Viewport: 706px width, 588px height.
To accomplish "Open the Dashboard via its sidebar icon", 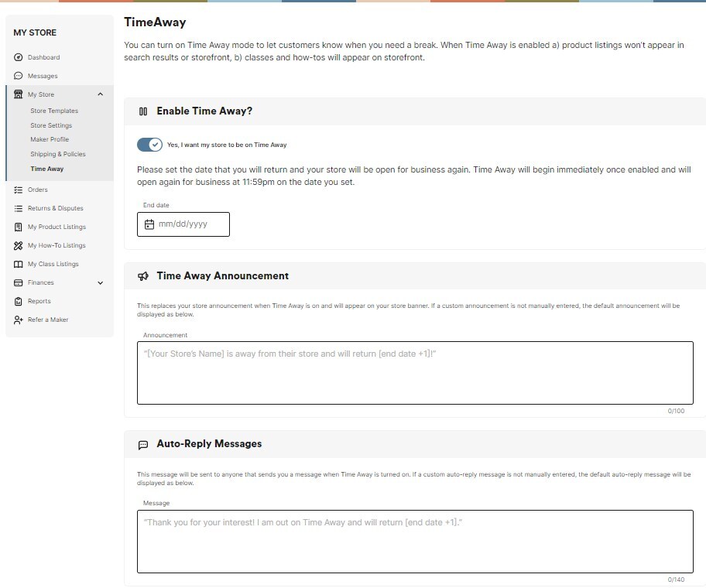I will [x=19, y=57].
